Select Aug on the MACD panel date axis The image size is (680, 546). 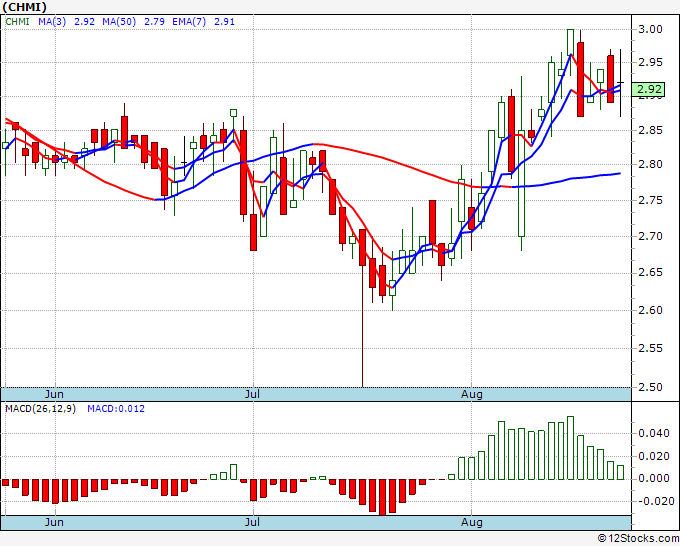(x=472, y=522)
